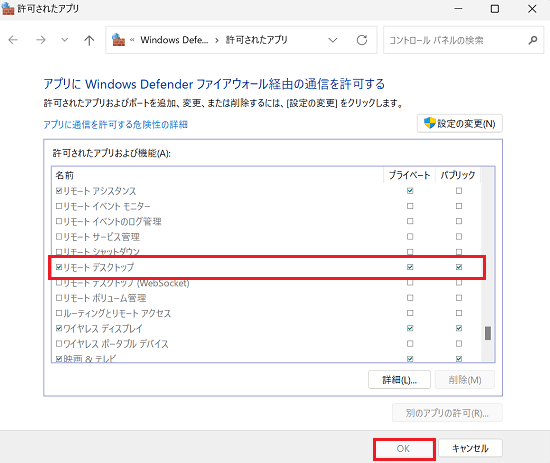The image size is (550, 463).
Task: Click the 許可されたアプリ breadcrumb
Action: 256,40
